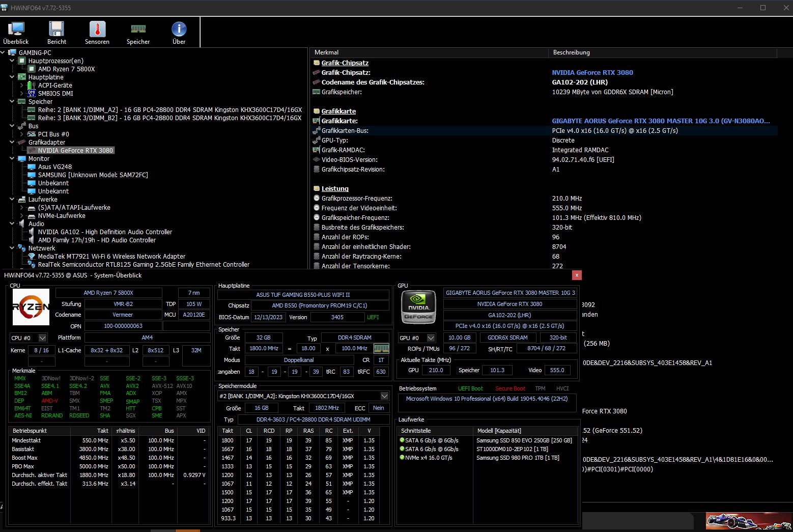Select DIMM_B2 Kingston memory row
Viewport: 793px width, 532px height.
coord(170,118)
